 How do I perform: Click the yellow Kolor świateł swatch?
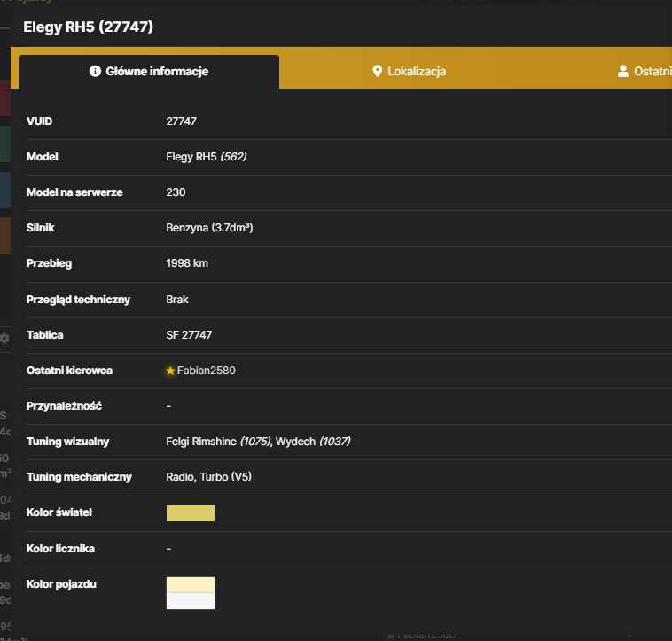tap(191, 513)
